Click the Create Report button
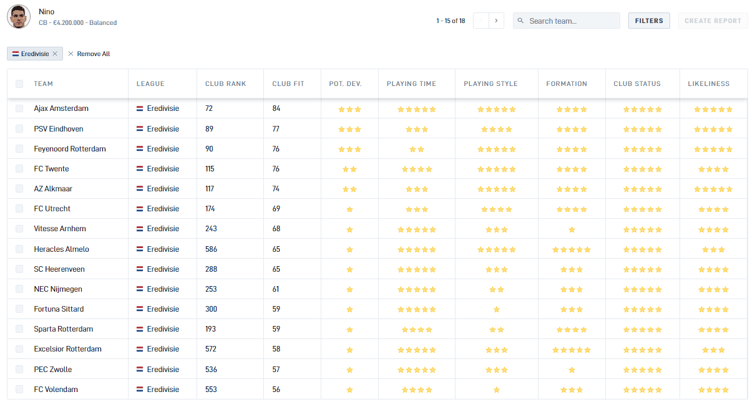750x402 pixels. pos(711,20)
